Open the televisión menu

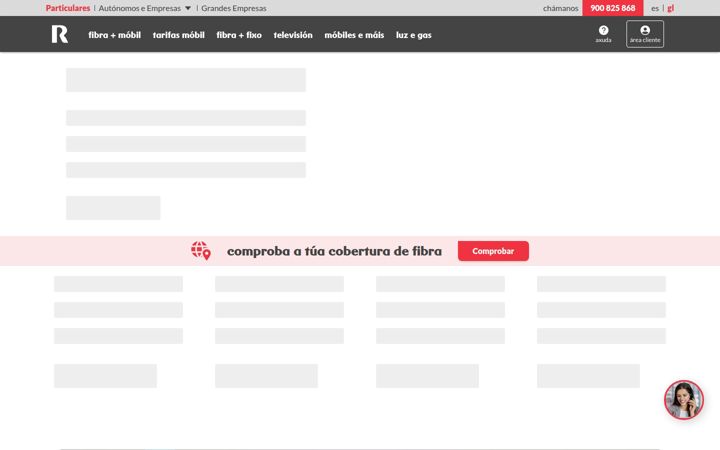[x=293, y=35]
